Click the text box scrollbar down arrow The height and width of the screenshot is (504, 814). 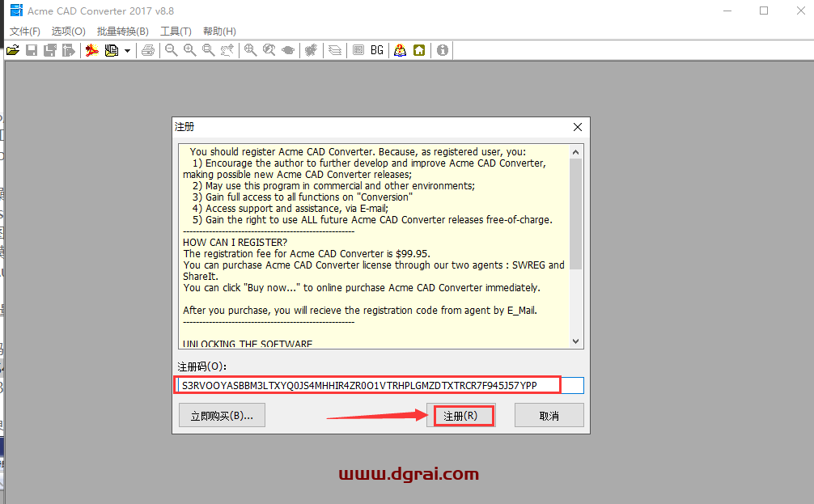pos(576,341)
